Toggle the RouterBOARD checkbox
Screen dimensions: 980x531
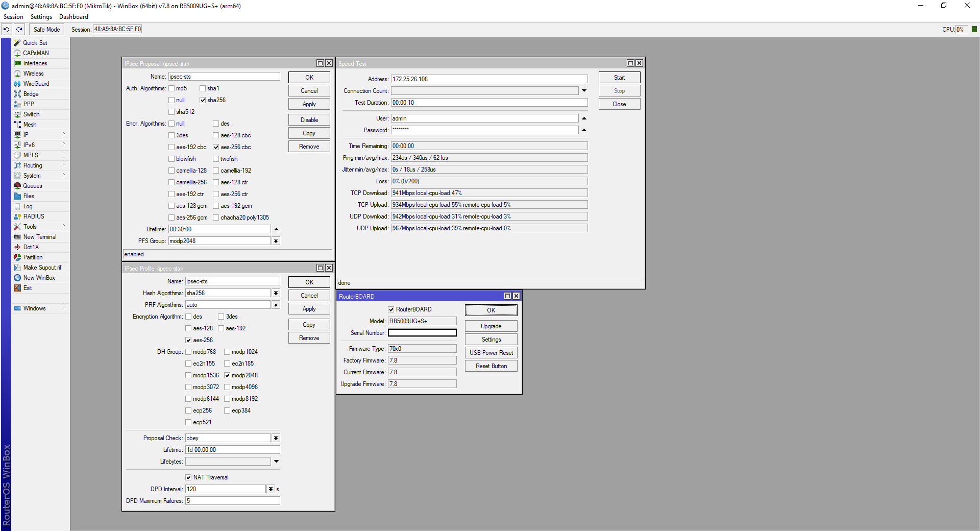coord(391,309)
